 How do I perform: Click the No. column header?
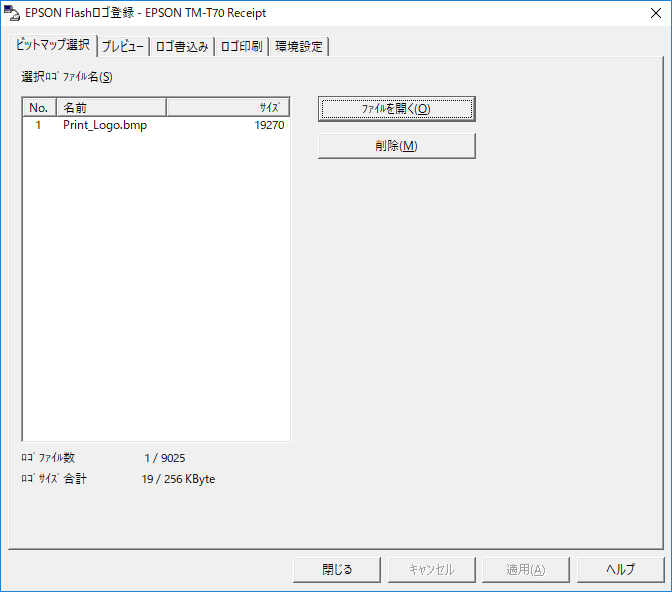click(39, 107)
